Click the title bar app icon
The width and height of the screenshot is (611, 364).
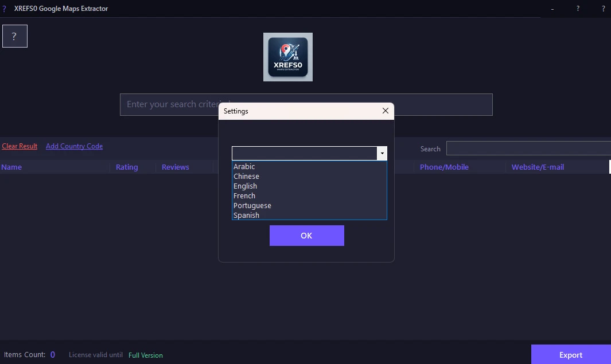click(4, 9)
